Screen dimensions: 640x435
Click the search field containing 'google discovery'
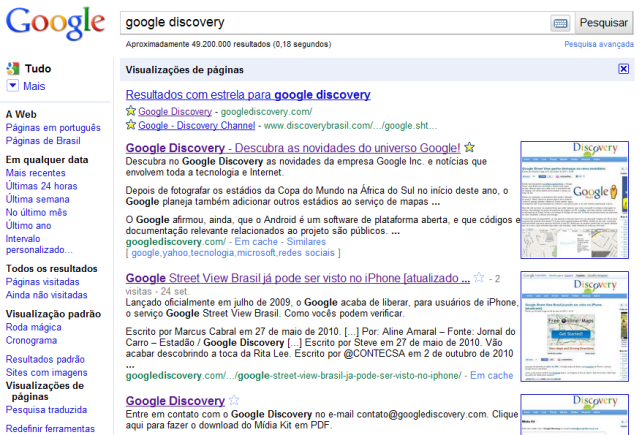[335, 22]
